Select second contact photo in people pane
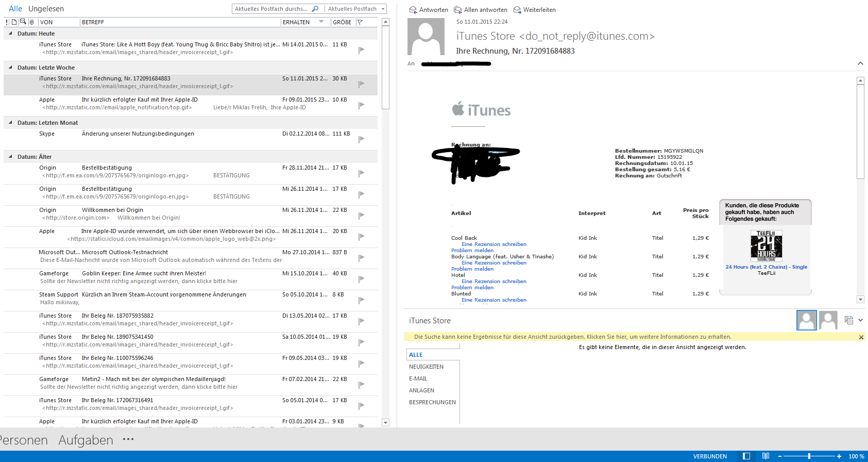 coord(828,320)
